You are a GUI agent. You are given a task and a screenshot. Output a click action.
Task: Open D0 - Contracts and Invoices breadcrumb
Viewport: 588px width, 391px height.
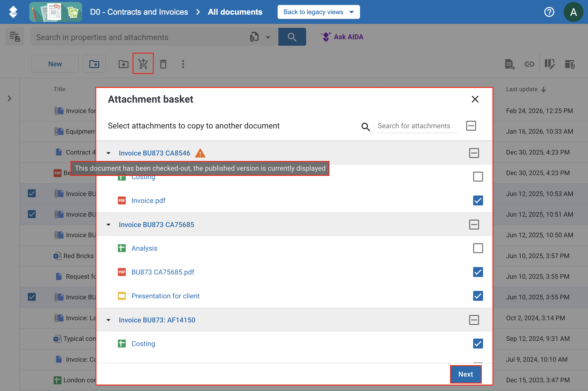click(x=139, y=12)
